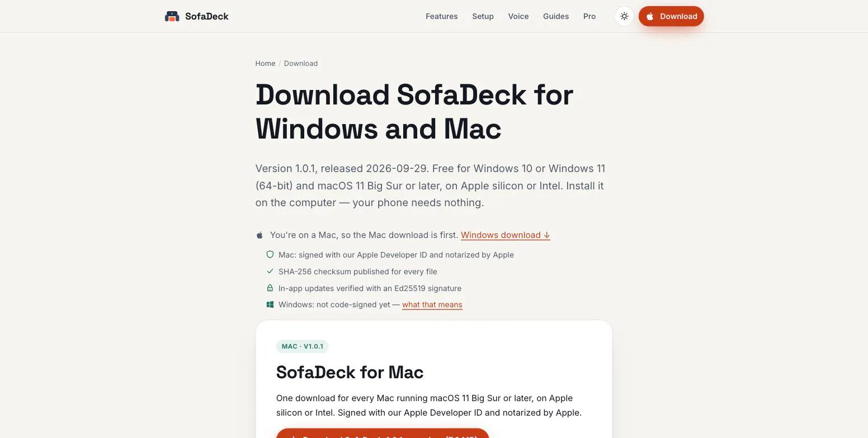Click the orange Download button in header
Image resolution: width=868 pixels, height=438 pixels.
click(671, 16)
